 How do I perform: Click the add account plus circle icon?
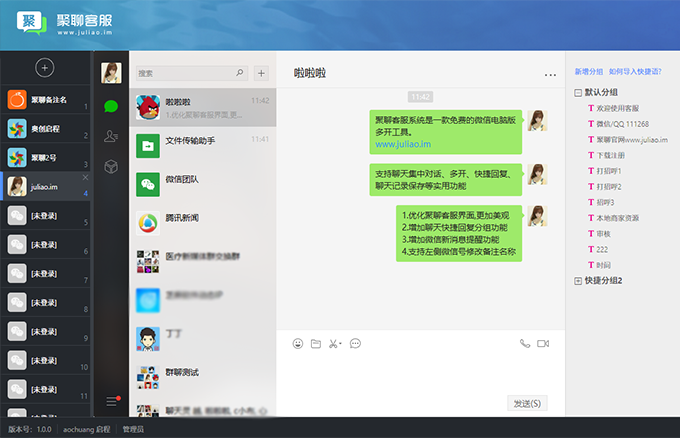click(x=44, y=68)
